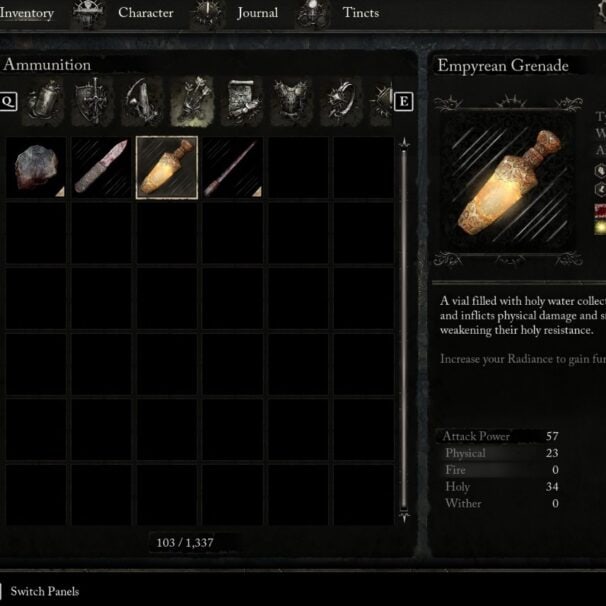
Task: Select the Empyrean Grenade item slot
Action: pos(167,167)
